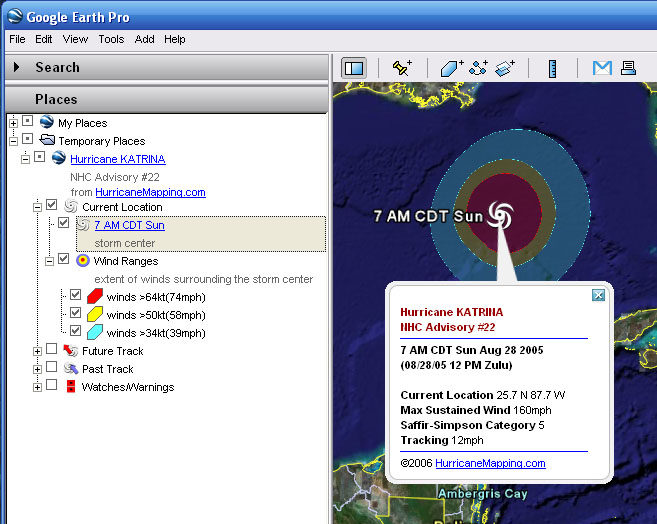
Task: Expand the Past Track node
Action: [37, 369]
